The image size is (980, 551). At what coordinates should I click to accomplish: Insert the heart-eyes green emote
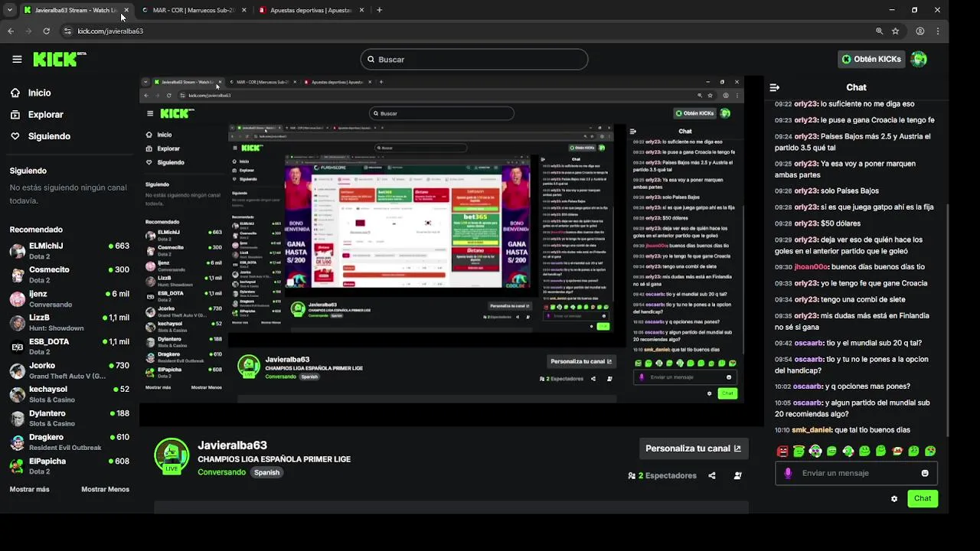click(x=930, y=452)
